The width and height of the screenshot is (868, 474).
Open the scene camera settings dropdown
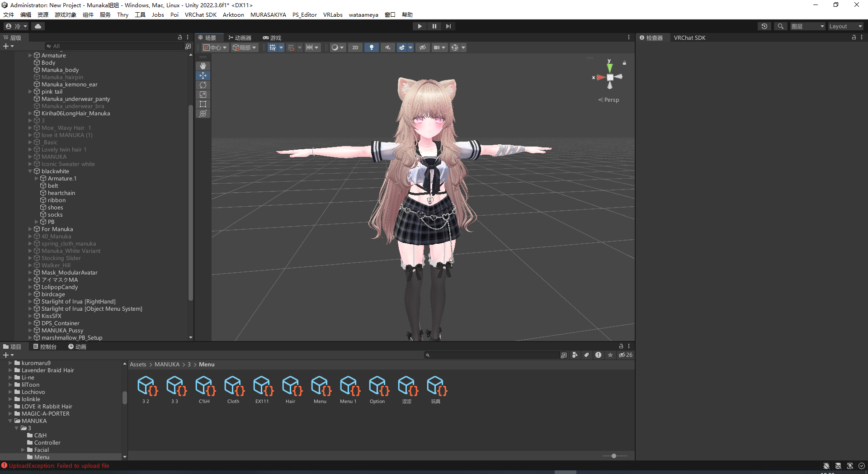[439, 47]
